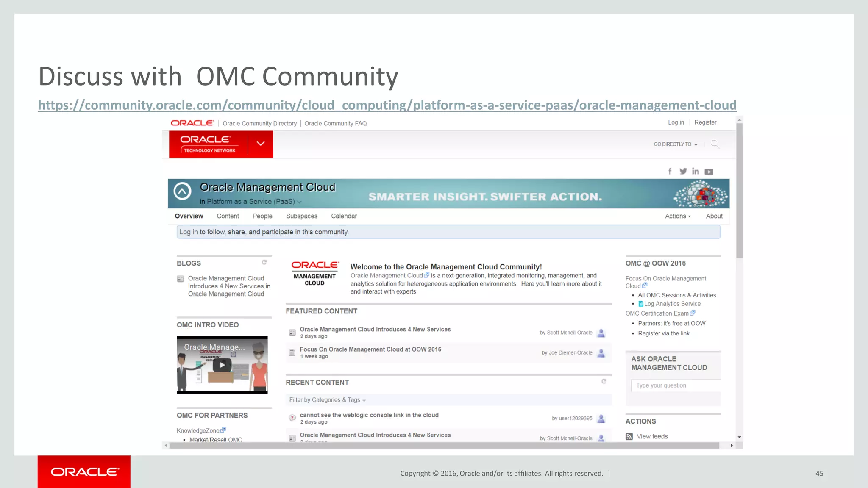Click the search magnifier icon
Viewport: 868px width, 488px height.
715,144
